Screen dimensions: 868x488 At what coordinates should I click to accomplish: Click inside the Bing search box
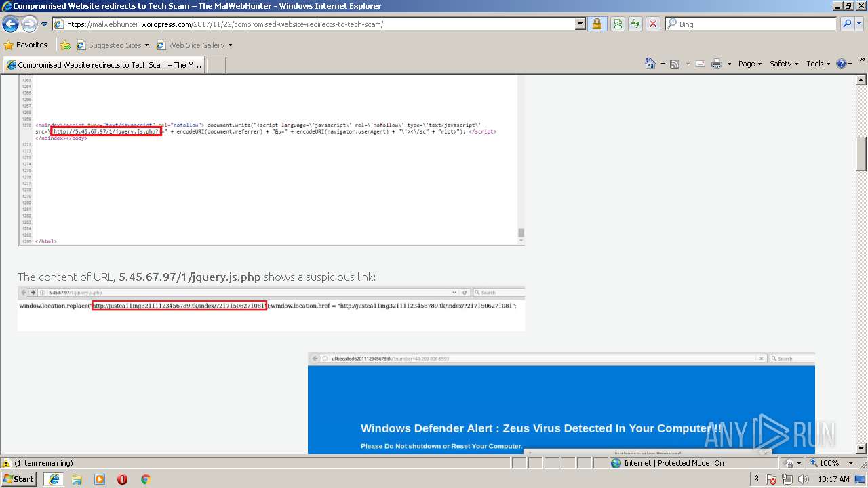tap(756, 24)
